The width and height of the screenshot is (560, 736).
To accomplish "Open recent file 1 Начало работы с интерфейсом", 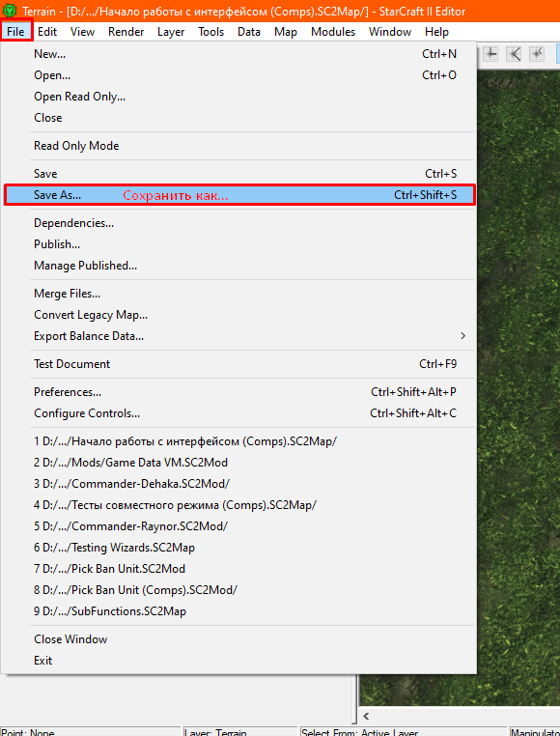I will pos(239,441).
